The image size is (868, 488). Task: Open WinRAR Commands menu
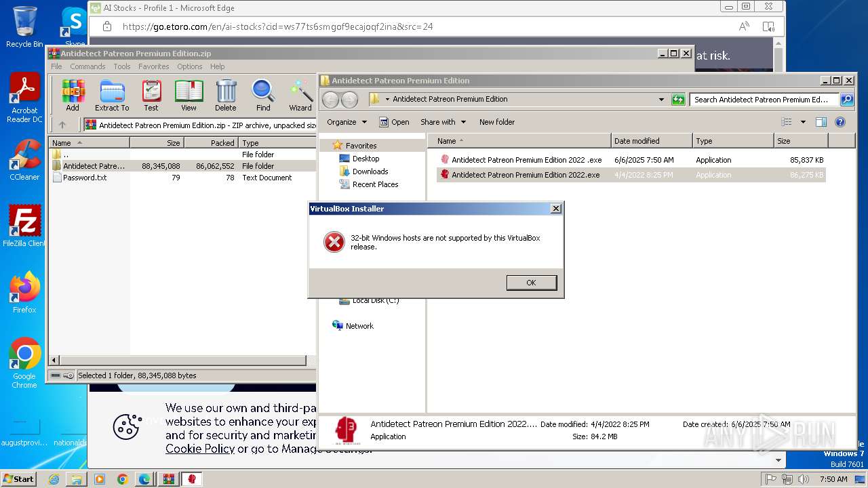[x=87, y=66]
